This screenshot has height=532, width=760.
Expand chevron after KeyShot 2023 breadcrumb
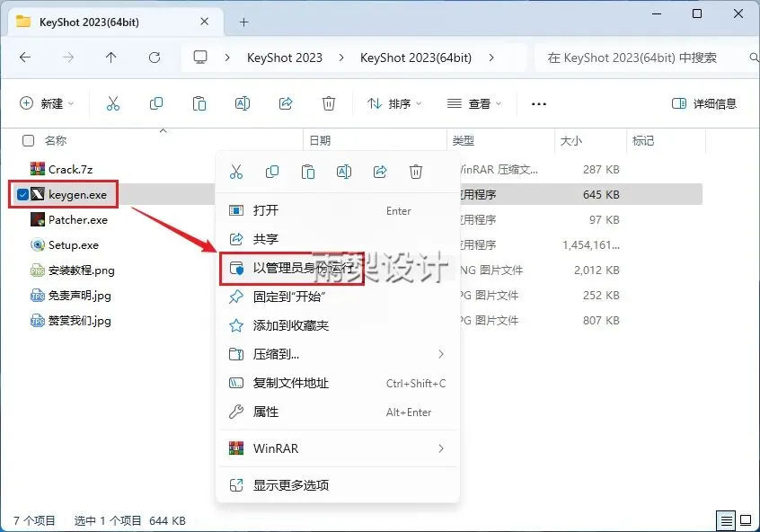[341, 58]
